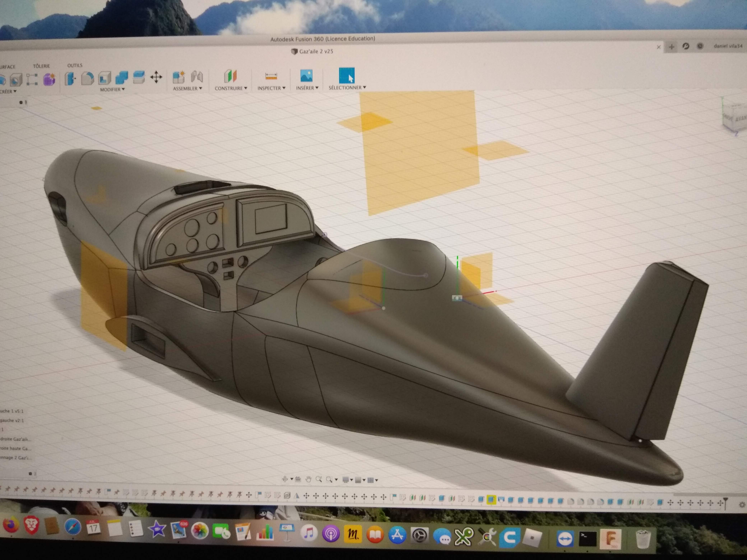The image size is (747, 560).
Task: Open the Grid and Snaps dropdown
Action: [x=360, y=480]
